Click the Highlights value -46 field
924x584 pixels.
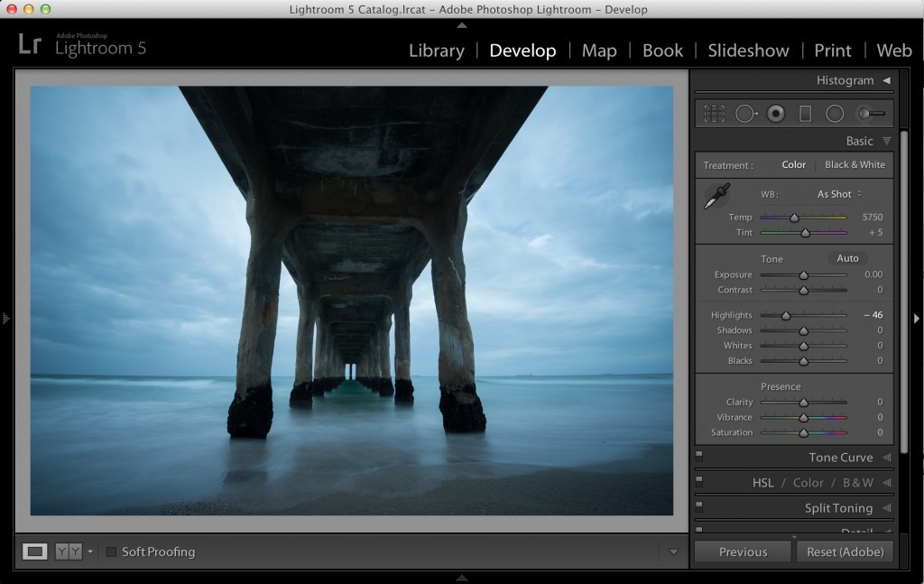tap(873, 315)
